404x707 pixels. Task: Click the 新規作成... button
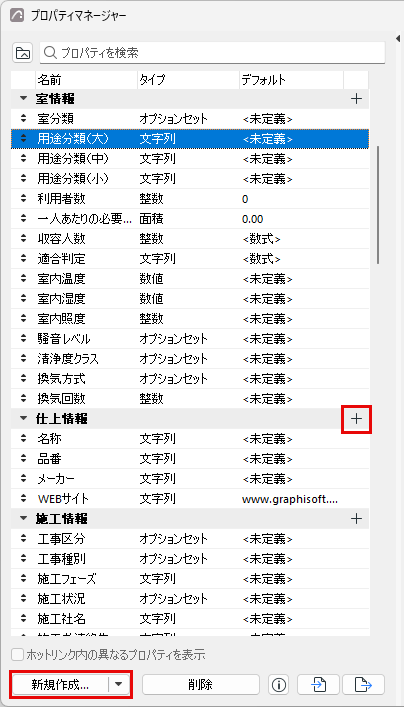click(x=60, y=684)
